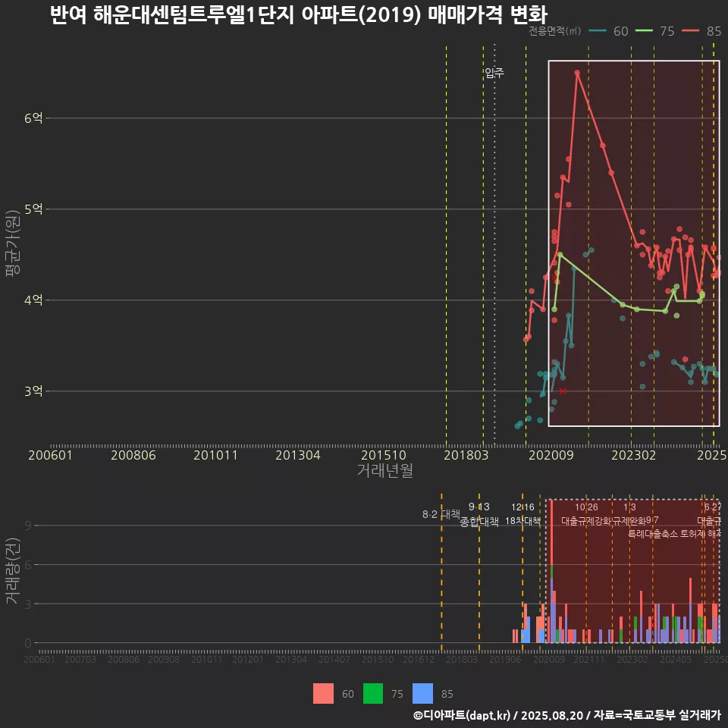Select the green 75 line legend entry
The height and width of the screenshot is (728, 728).
coord(654,31)
